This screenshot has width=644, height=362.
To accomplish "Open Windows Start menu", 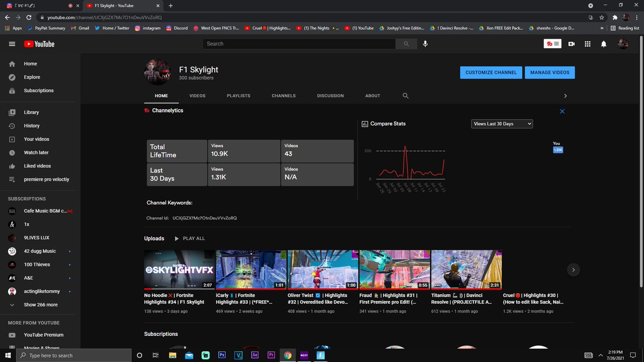I will (8, 355).
